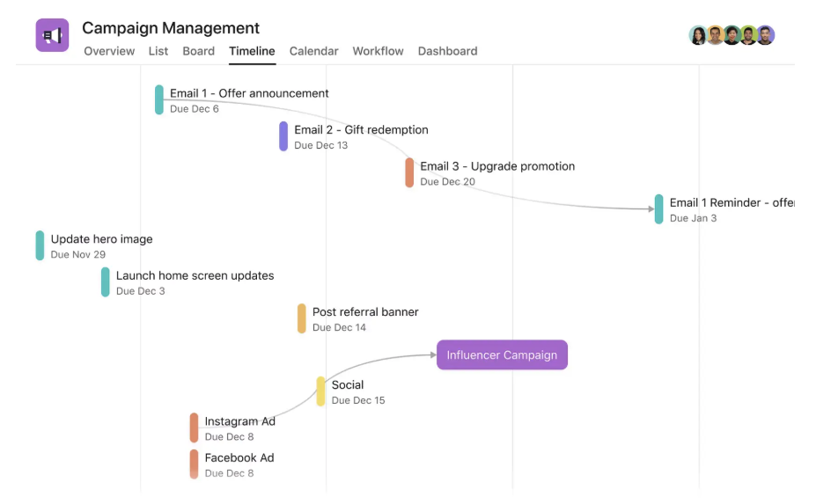Switch to the Overview tab
Viewport: 816px width, 504px height.
(109, 51)
